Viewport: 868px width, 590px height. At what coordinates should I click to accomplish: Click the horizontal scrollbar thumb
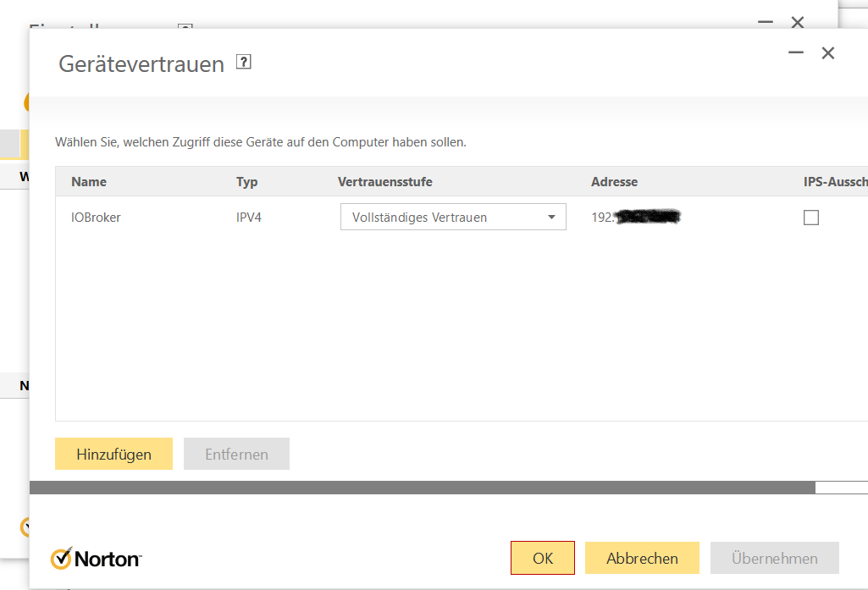423,488
